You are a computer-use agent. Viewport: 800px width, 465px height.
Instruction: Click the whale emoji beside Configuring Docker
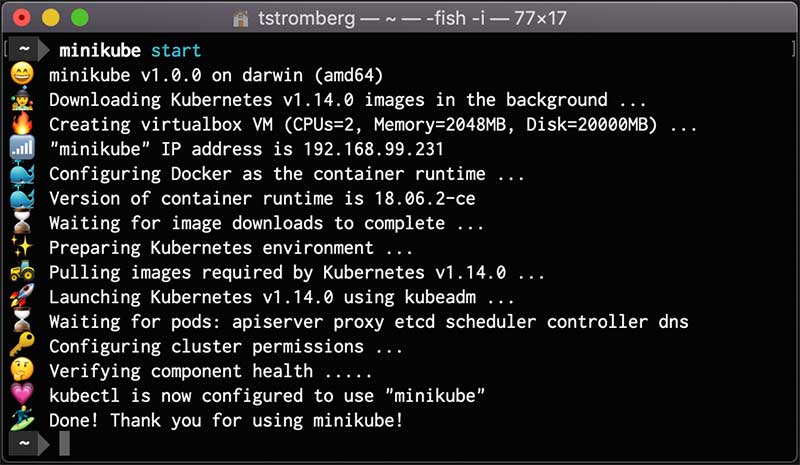[x=22, y=174]
